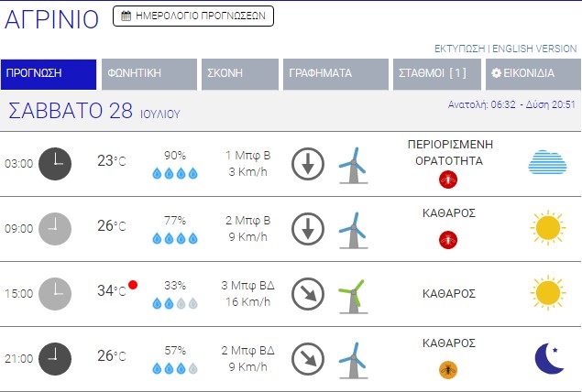This screenshot has width=582, height=392.
Task: Click the 21:00 orange mosquito icon
Action: [x=449, y=369]
